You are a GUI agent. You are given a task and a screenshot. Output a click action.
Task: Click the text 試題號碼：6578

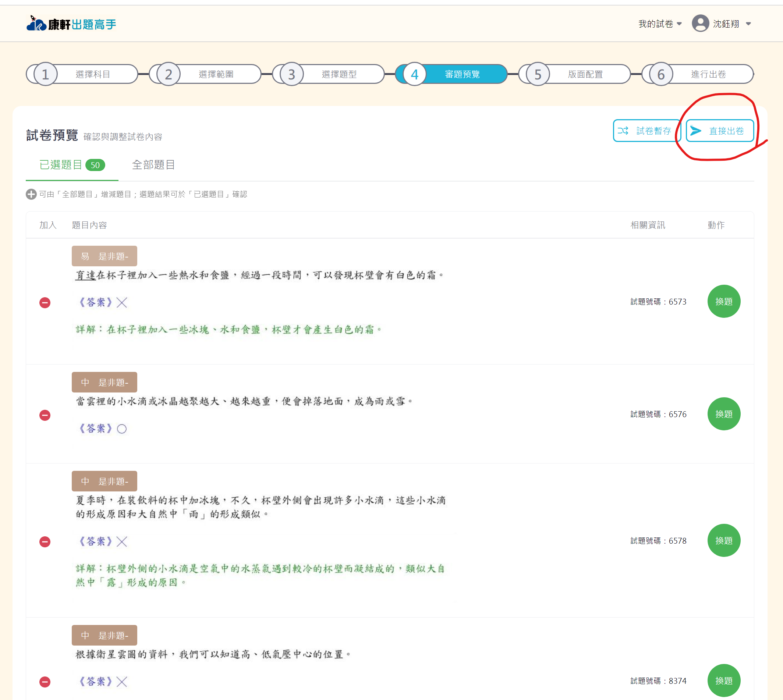coord(658,541)
